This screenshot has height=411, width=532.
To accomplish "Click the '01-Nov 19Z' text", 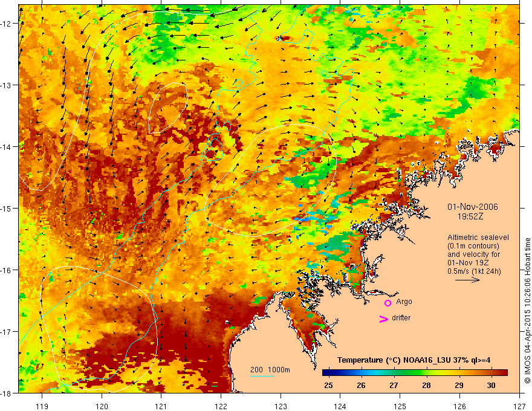I will tap(467, 263).
